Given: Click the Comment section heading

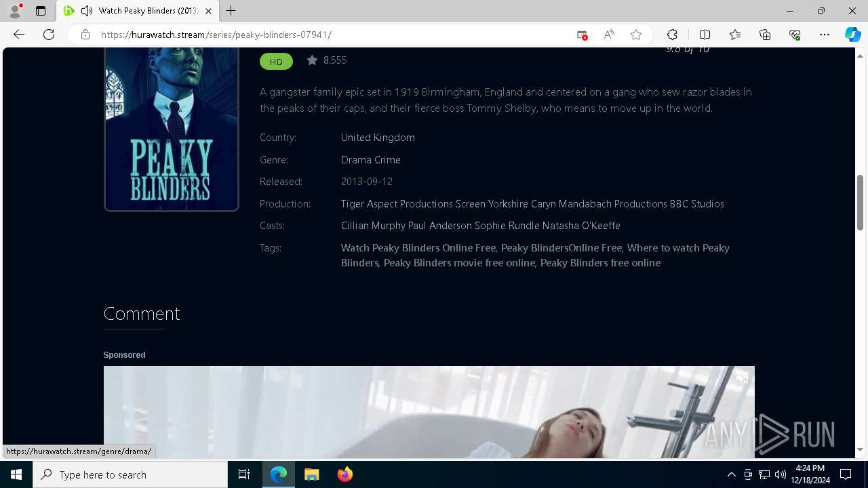Looking at the screenshot, I should (142, 313).
